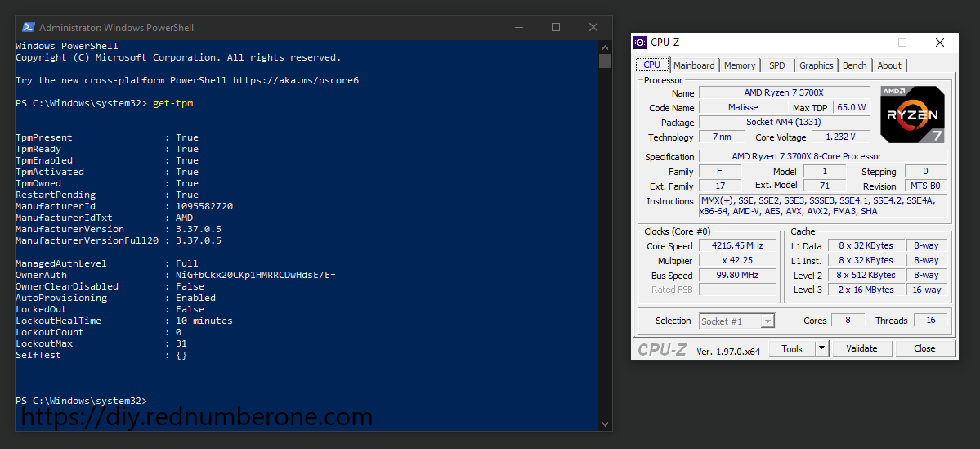Click the Max TDP value 65.0 W

click(851, 107)
